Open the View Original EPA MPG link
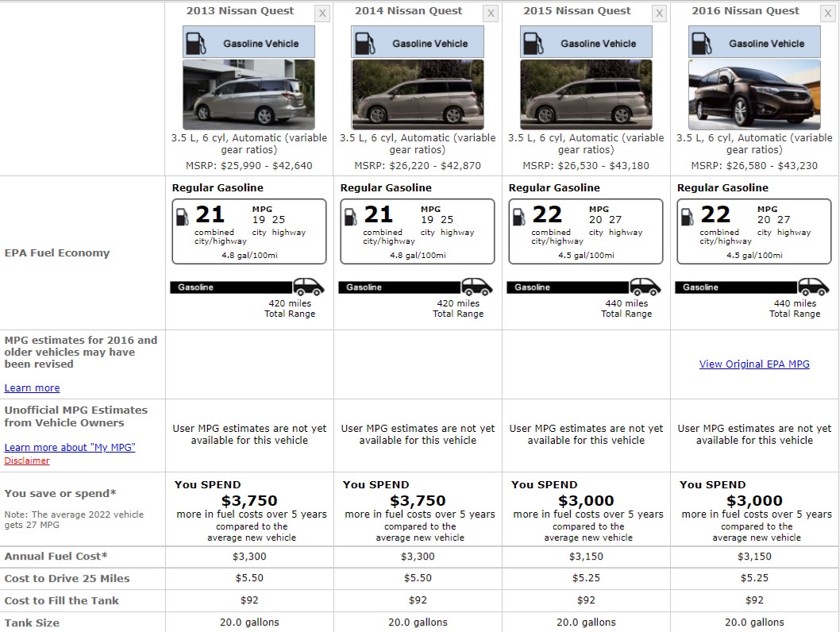The image size is (840, 632). (754, 364)
